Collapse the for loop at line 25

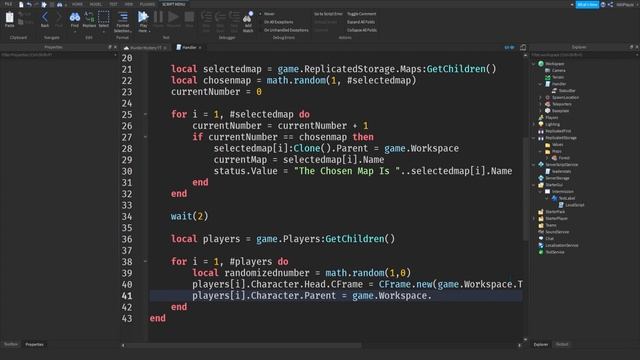(146, 114)
